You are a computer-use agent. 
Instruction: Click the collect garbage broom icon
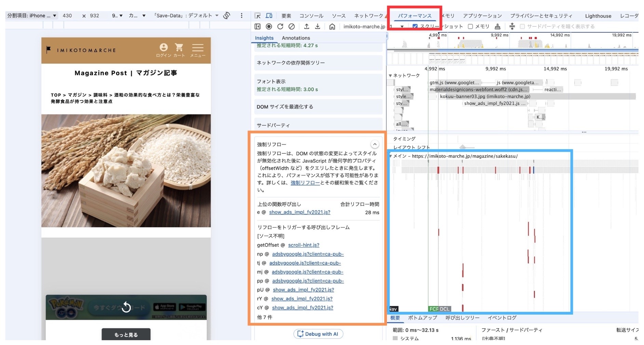498,26
